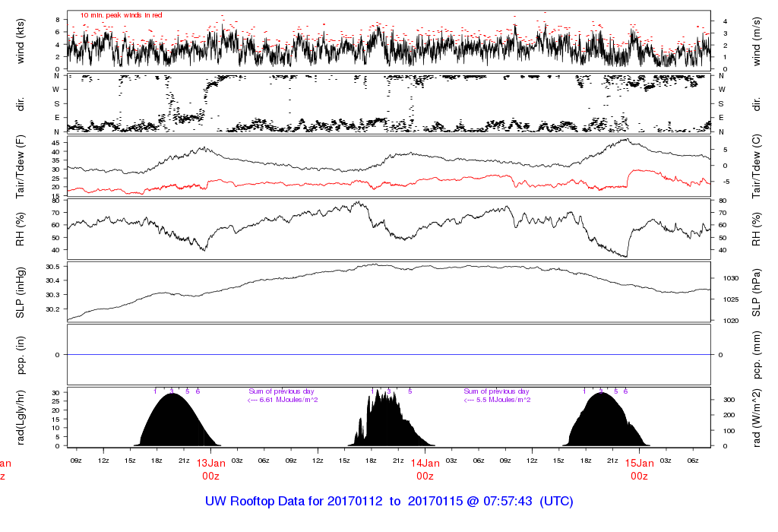The height and width of the screenshot is (532, 778).
Task: Click the 13Jan 00z date marker
Action: (x=210, y=469)
